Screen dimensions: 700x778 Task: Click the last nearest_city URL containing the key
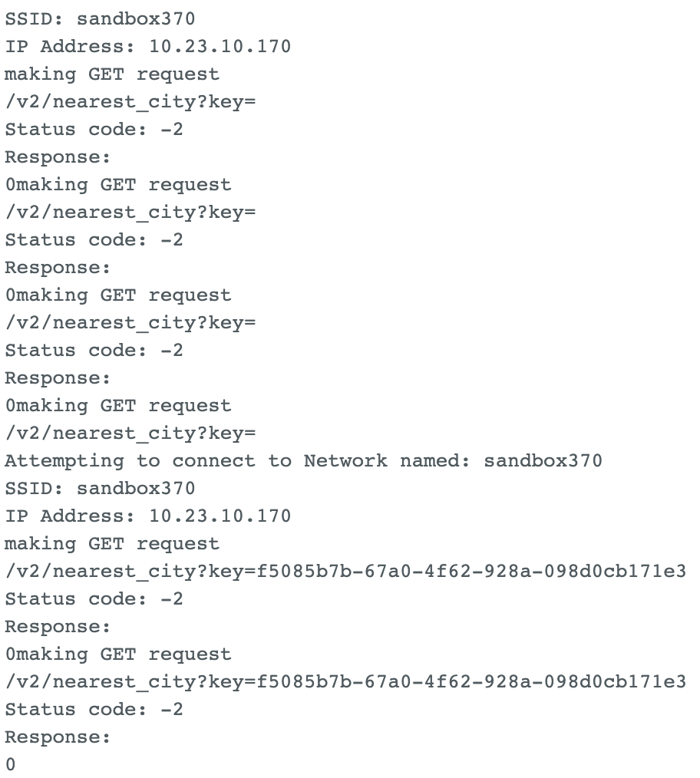[345, 681]
